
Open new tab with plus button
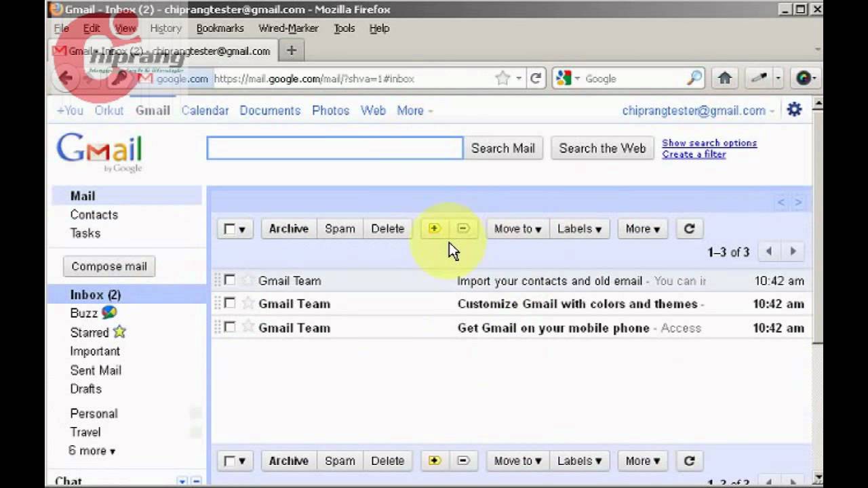[291, 51]
